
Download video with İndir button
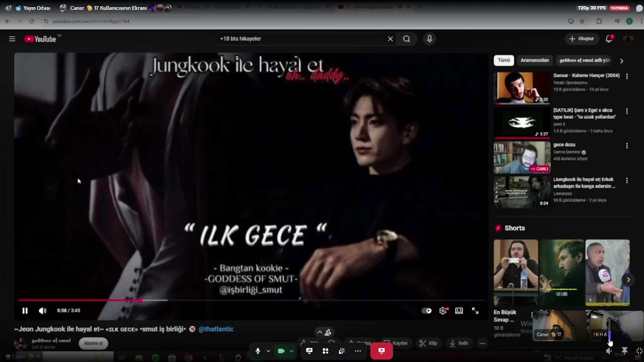[x=458, y=343]
